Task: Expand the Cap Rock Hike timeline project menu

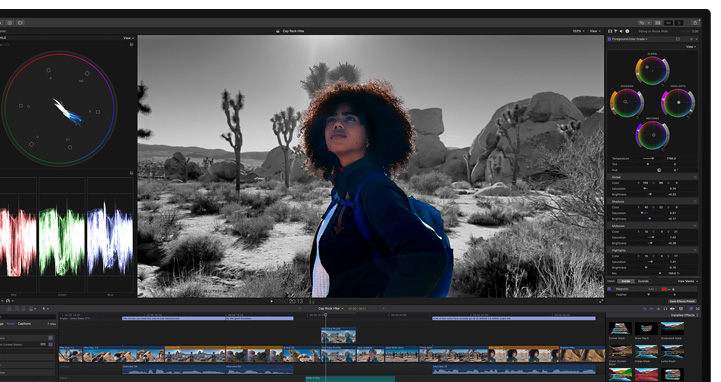Action: tap(331, 308)
